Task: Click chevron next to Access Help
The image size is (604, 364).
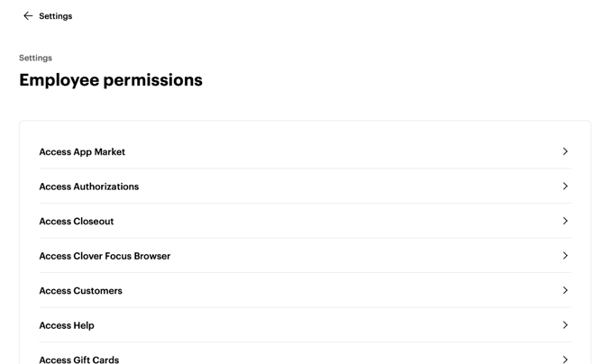Action: pos(565,325)
